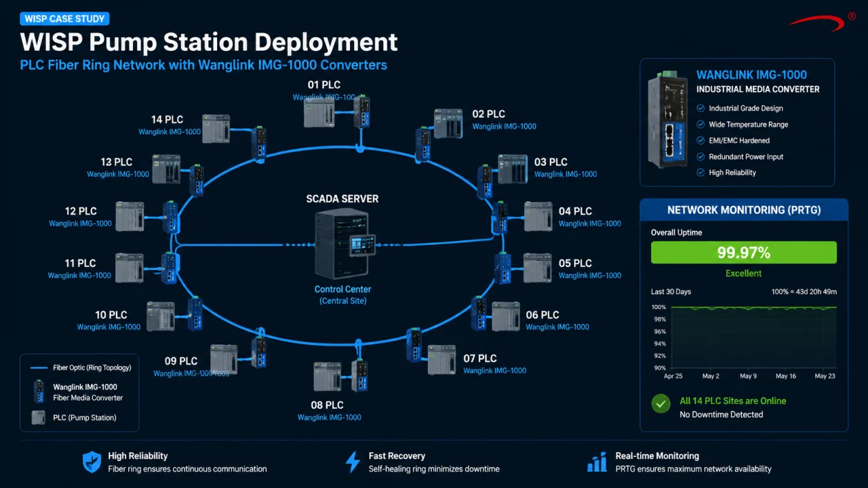
Task: Toggle the Industrial Grade Design checkmark
Action: (701, 108)
